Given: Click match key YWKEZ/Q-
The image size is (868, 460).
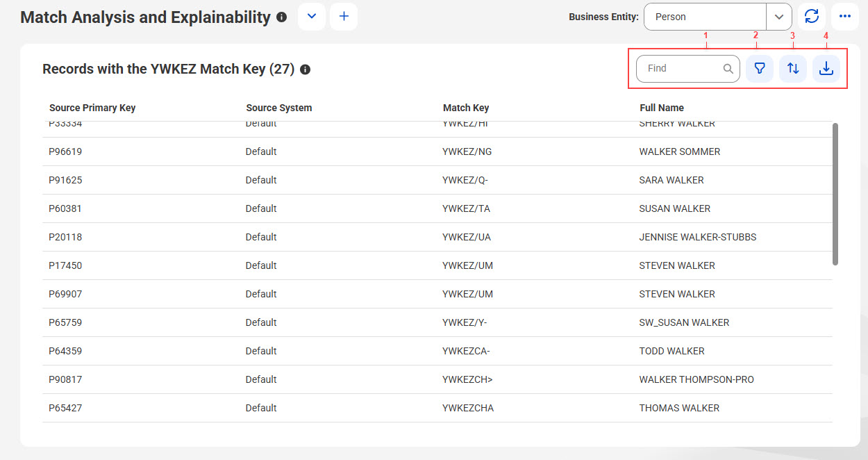Looking at the screenshot, I should [465, 180].
